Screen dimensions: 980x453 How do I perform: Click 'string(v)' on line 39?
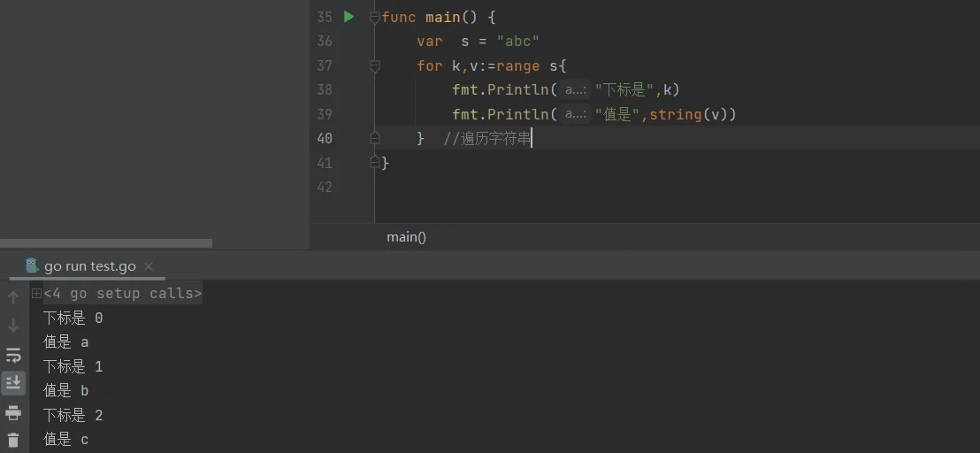click(689, 114)
